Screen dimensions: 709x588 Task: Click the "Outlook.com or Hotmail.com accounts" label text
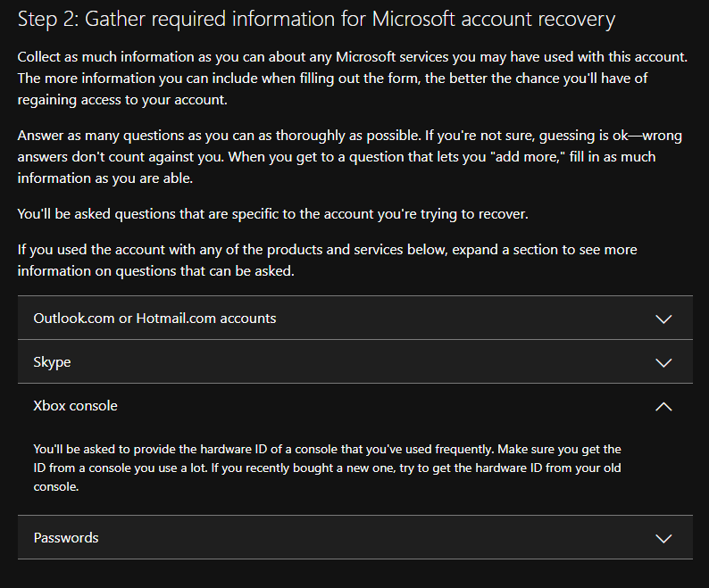pos(154,319)
